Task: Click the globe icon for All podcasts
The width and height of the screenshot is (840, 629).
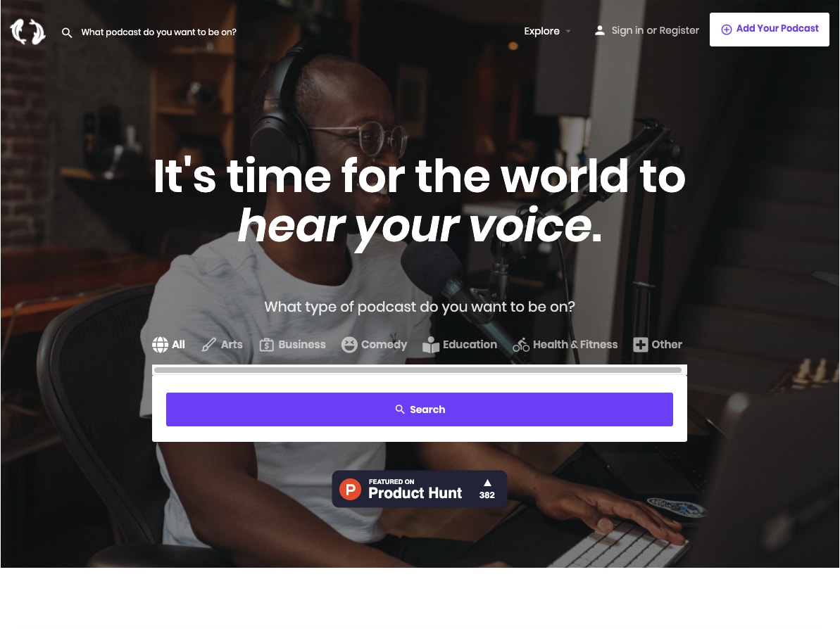Action: [x=160, y=345]
